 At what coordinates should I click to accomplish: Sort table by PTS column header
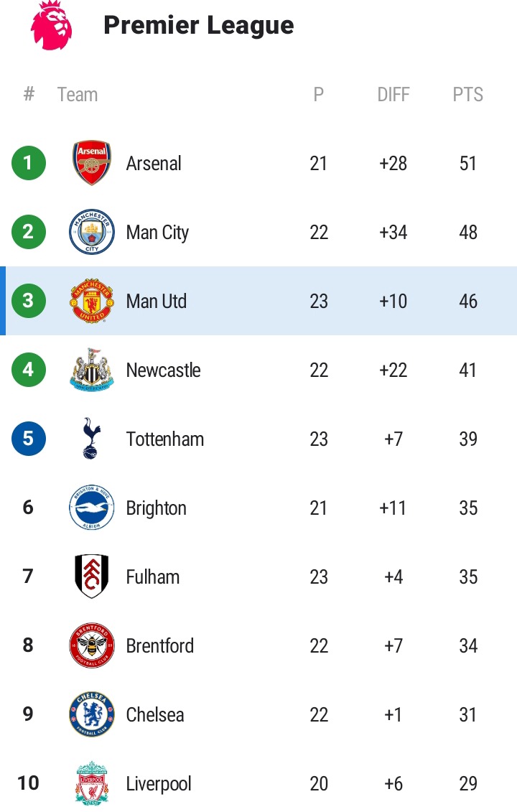click(467, 95)
